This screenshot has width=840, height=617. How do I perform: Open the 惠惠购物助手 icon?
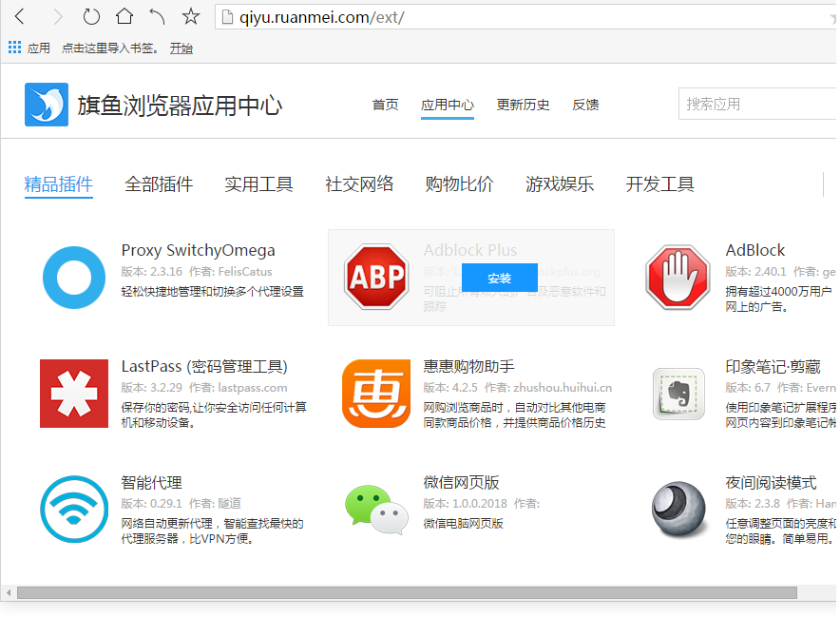click(376, 394)
